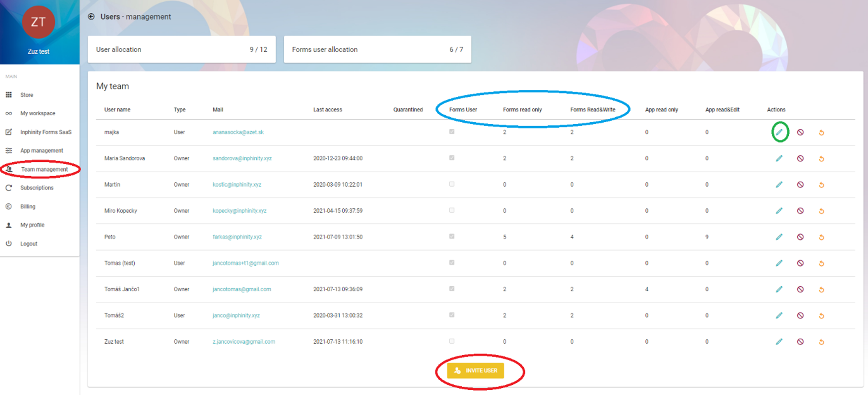Click the block icon for Tomáš2
Viewport: 868px width, 395px height.
pos(800,316)
